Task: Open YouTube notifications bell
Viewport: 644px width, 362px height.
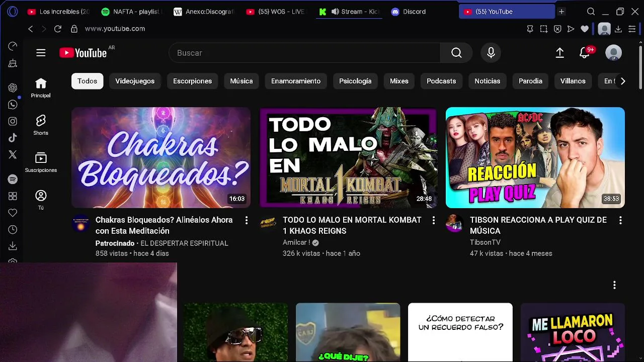Action: [584, 53]
